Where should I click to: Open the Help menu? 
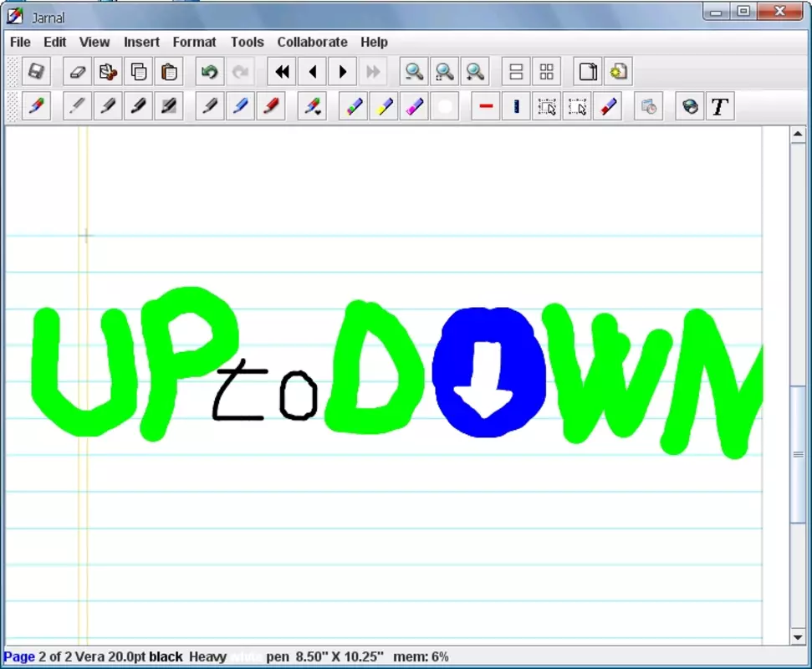click(x=374, y=42)
